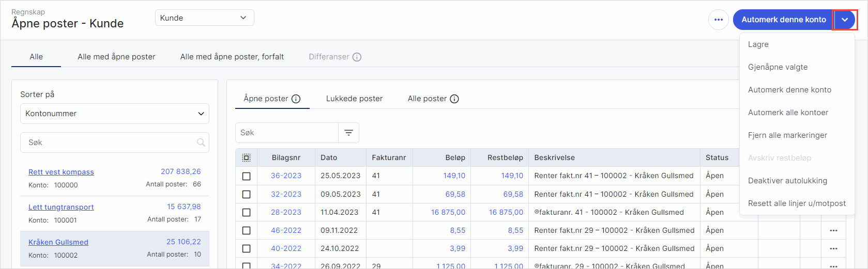
Task: Open row actions for voucher 46-2022
Action: click(x=833, y=230)
